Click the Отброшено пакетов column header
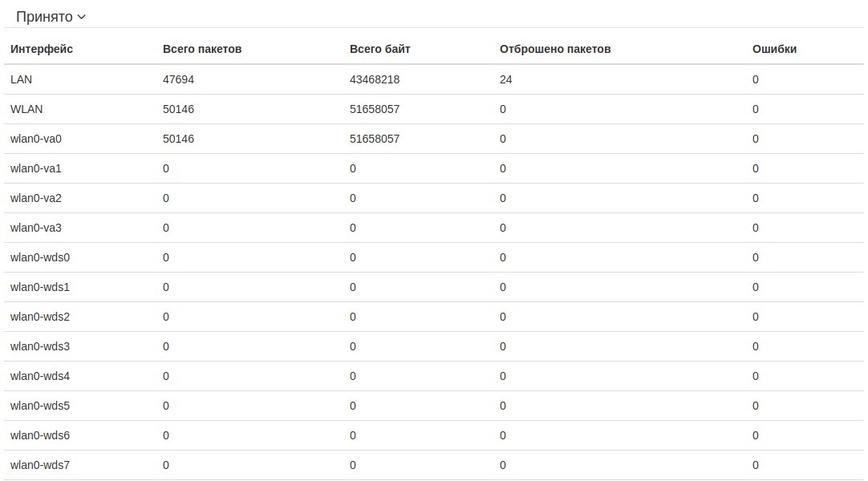Viewport: 868px width, 481px height. tap(555, 49)
